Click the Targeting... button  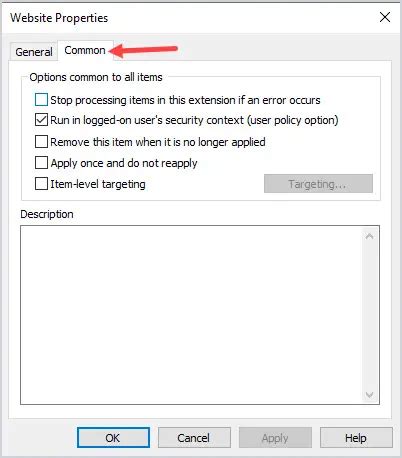point(318,183)
